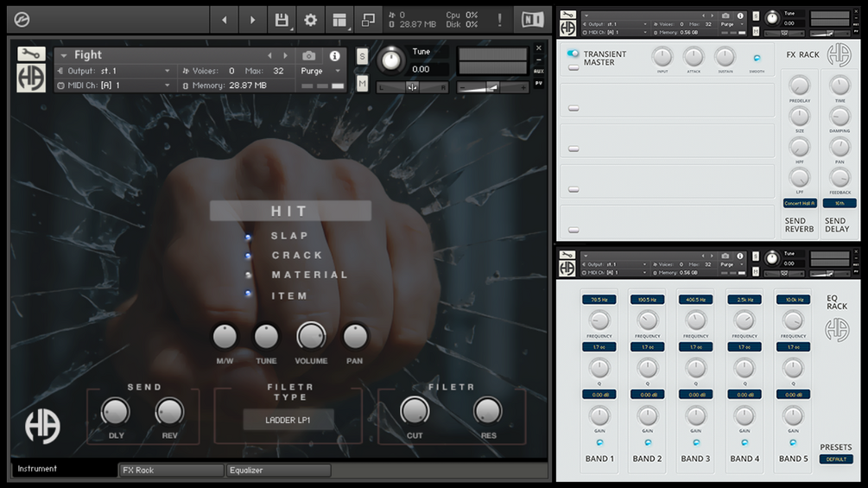Open the Kontakt logo menu
Image resolution: width=868 pixels, height=488 pixels.
[x=22, y=20]
